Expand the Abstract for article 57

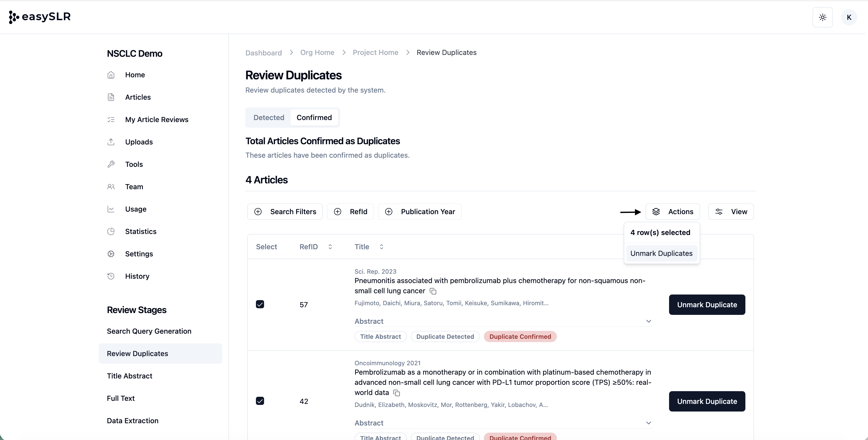click(648, 321)
